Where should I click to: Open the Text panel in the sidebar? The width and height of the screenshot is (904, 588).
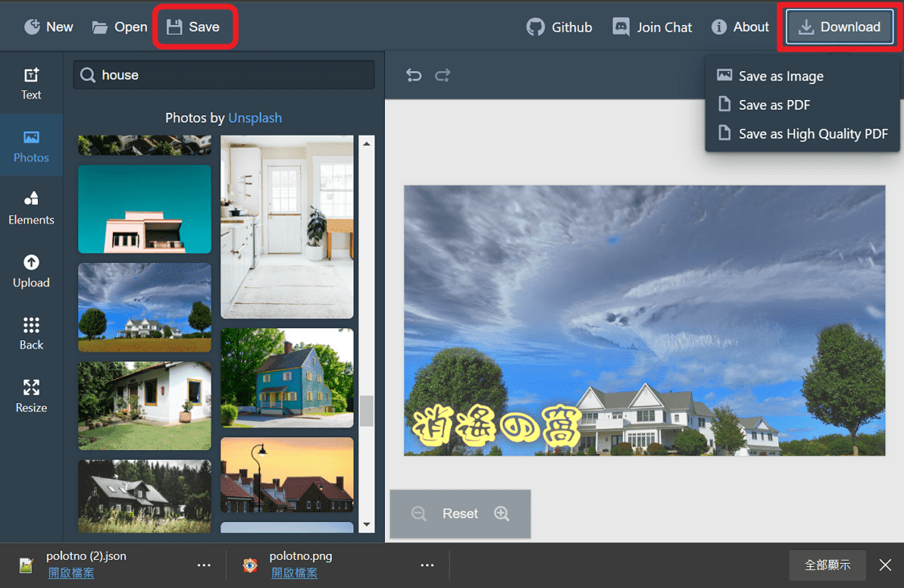pos(31,83)
